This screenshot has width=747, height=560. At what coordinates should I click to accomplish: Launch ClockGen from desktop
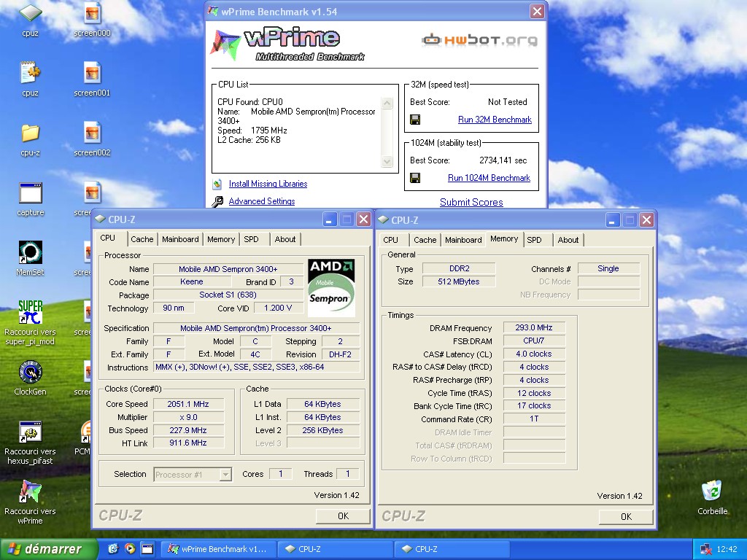pyautogui.click(x=30, y=372)
